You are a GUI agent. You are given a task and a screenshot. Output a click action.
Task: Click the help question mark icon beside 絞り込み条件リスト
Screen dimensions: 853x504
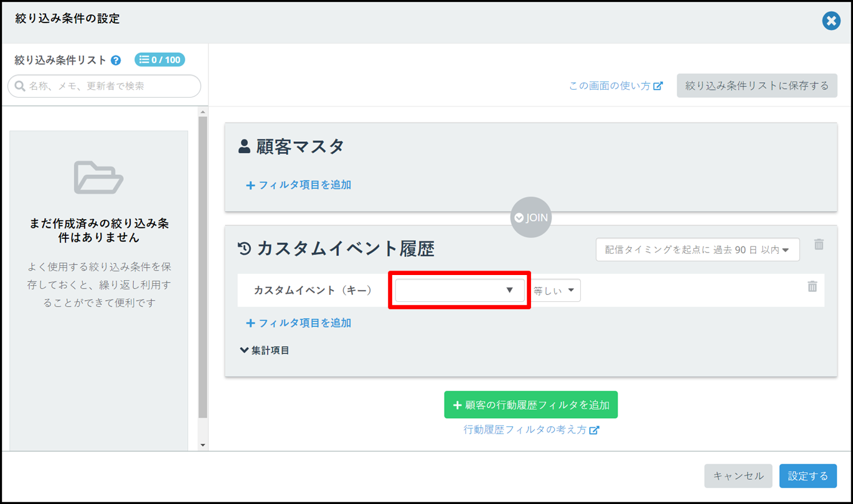(116, 60)
